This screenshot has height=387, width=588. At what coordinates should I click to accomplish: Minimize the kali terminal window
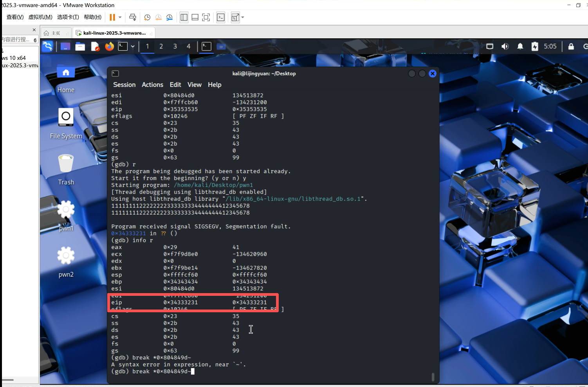[x=412, y=74]
